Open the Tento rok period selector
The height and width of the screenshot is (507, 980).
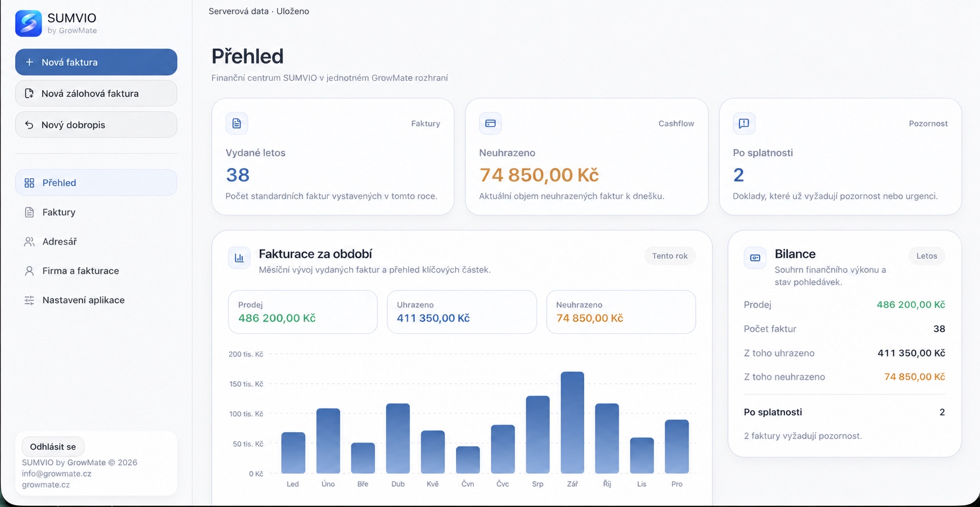[670, 256]
